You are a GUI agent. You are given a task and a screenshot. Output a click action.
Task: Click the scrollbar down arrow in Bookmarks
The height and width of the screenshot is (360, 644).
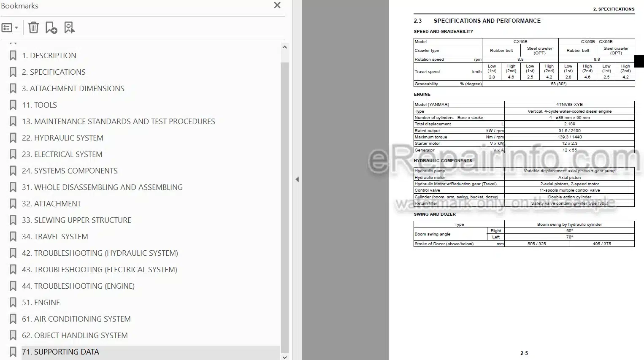[x=284, y=357]
